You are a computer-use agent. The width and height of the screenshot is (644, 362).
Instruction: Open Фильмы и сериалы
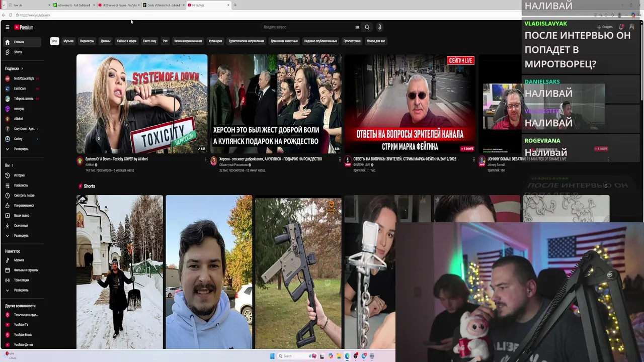[22, 270]
